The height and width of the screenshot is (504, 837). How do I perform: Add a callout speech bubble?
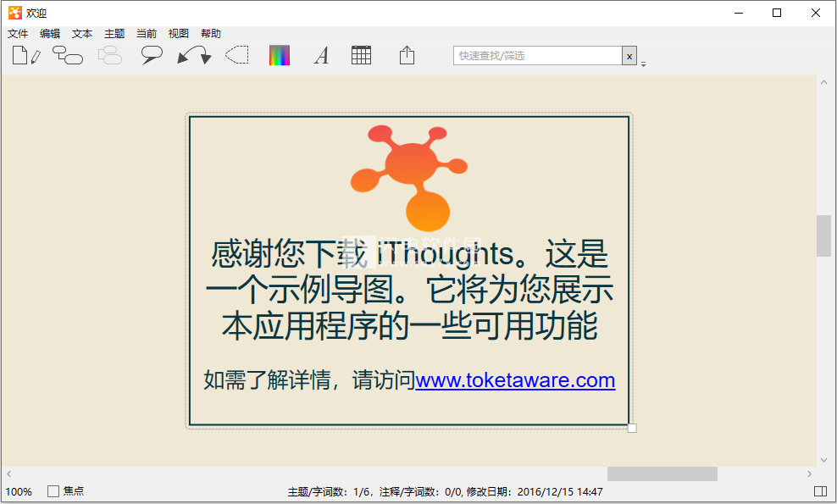coord(152,55)
